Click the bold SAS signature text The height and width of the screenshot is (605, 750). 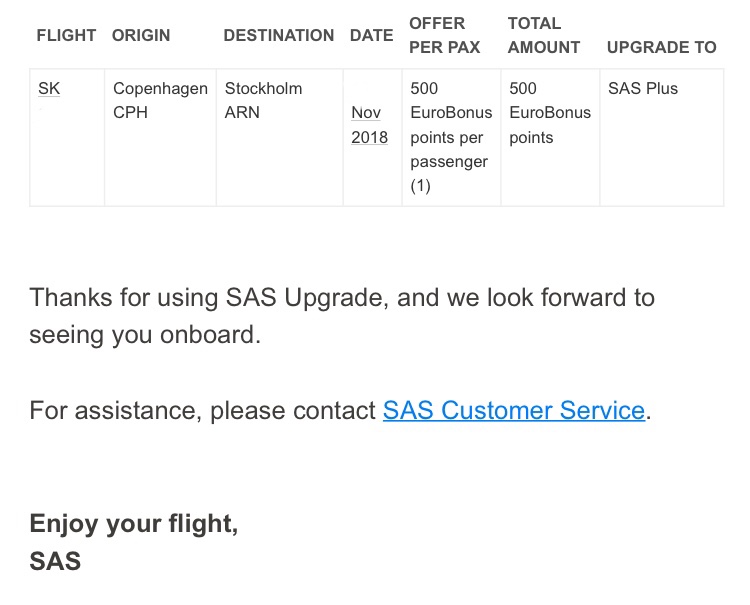pos(55,560)
